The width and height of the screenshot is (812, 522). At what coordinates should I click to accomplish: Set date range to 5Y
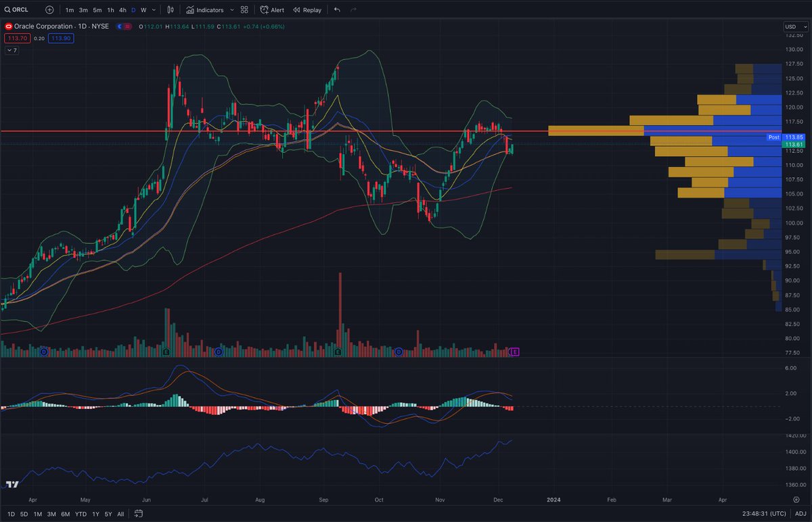coord(108,514)
